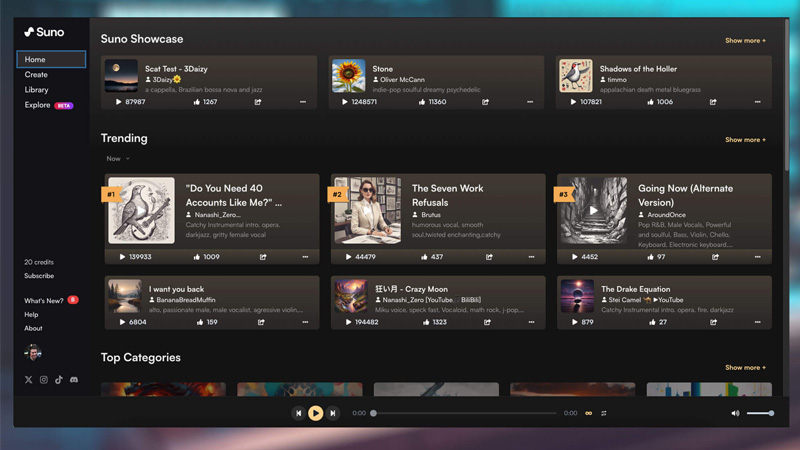View artist AroundOnce's profile
The height and width of the screenshot is (450, 800).
click(x=666, y=215)
